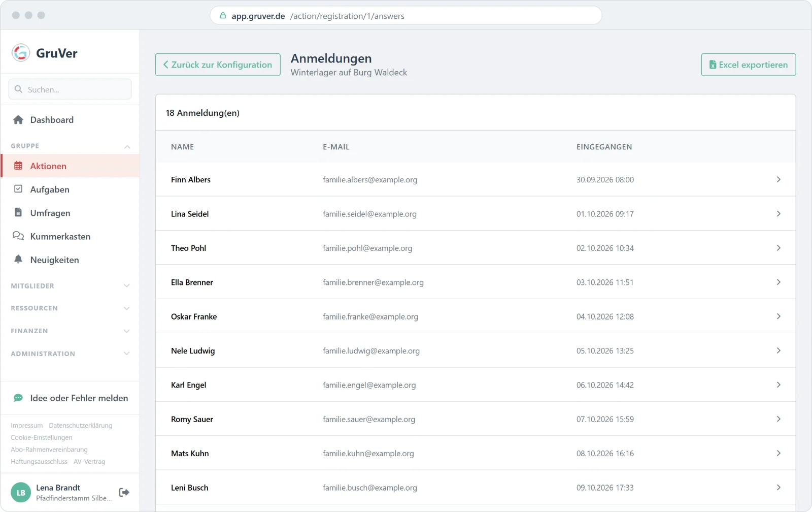This screenshot has height=512, width=812.
Task: Click the Neuigkeiten bell icon
Action: [x=18, y=259]
